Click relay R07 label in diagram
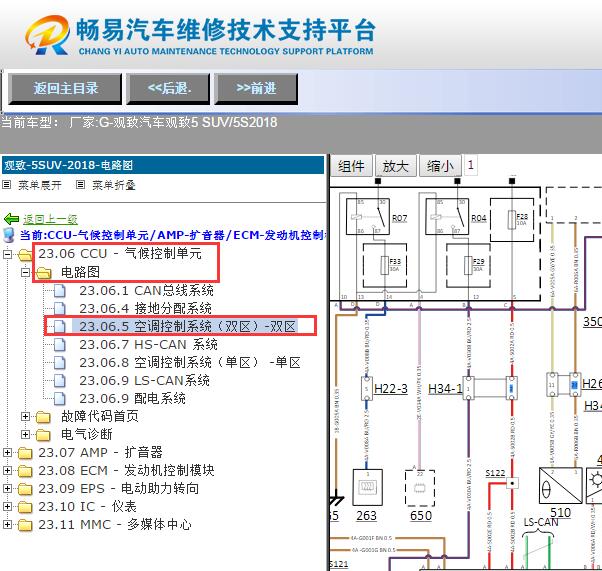Image resolution: width=602 pixels, height=571 pixels. (399, 218)
